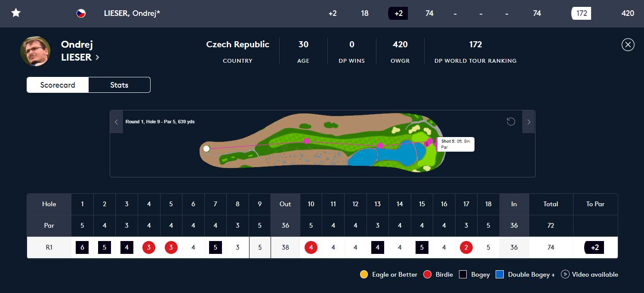This screenshot has height=293, width=644.
Task: Advance to the next hole map
Action: point(529,122)
